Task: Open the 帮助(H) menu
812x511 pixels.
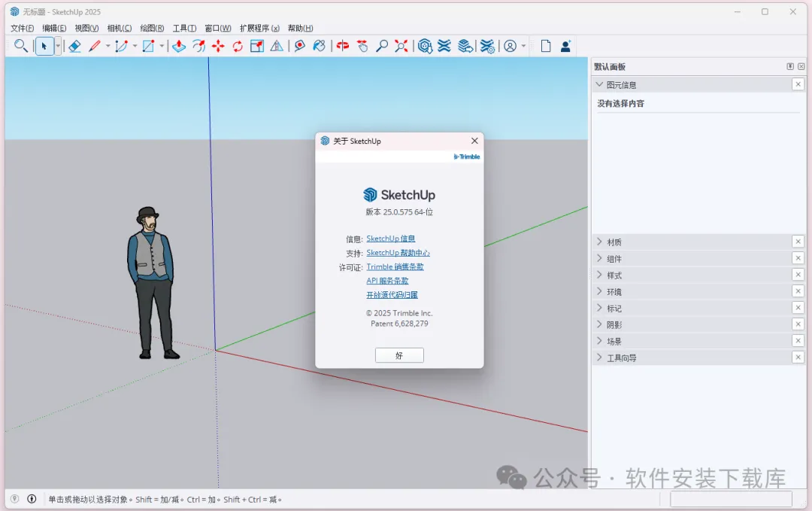Action: (x=300, y=28)
